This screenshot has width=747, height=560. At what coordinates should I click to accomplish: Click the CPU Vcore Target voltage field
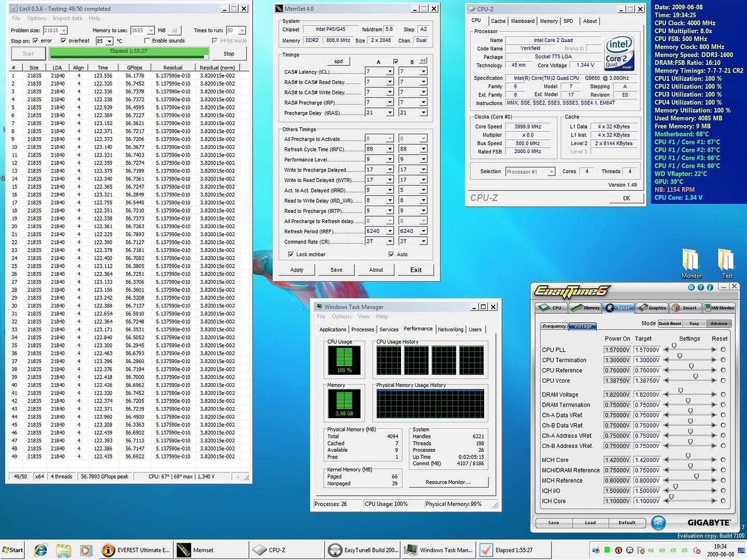coord(647,381)
